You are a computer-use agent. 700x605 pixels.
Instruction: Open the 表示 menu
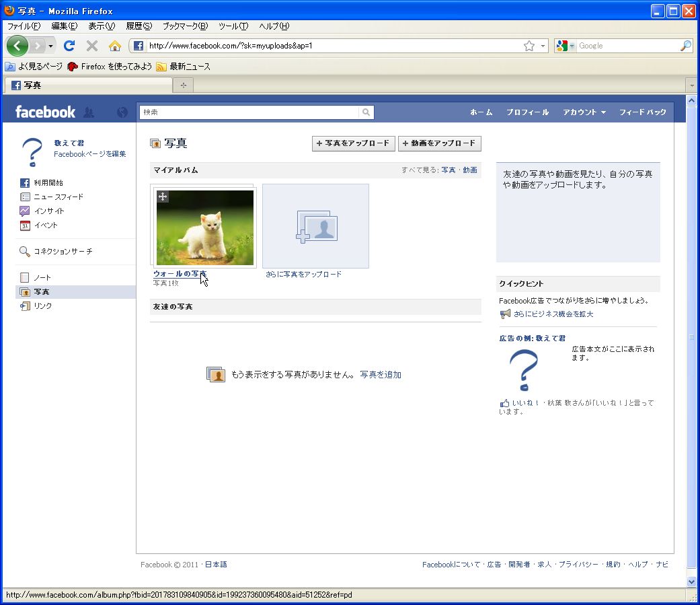102,26
